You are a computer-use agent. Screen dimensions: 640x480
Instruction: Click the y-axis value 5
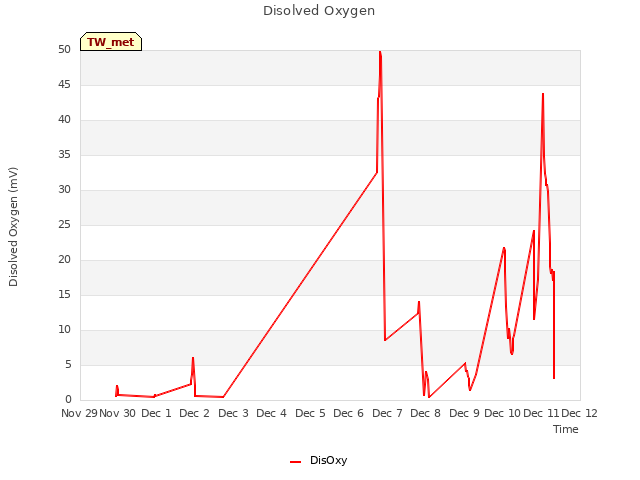[68, 364]
